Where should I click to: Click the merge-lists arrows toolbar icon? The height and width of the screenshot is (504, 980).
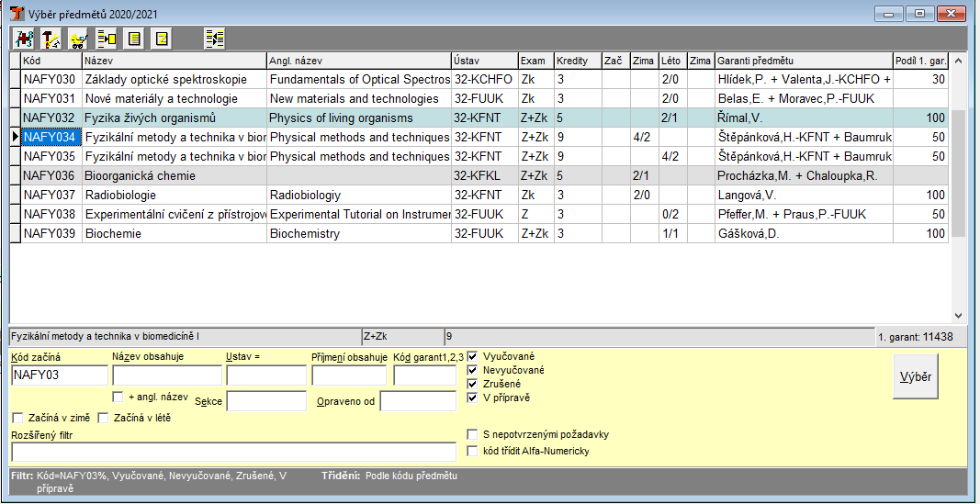click(x=215, y=39)
